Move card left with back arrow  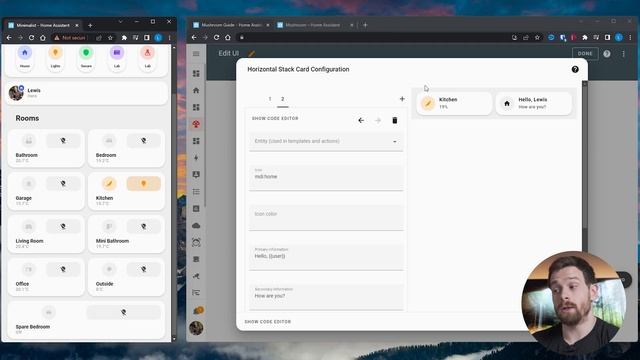361,120
